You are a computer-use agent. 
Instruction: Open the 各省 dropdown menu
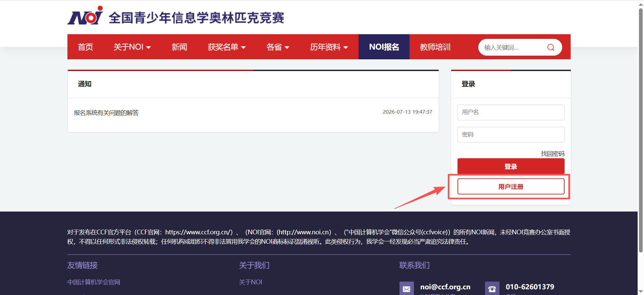coord(278,47)
